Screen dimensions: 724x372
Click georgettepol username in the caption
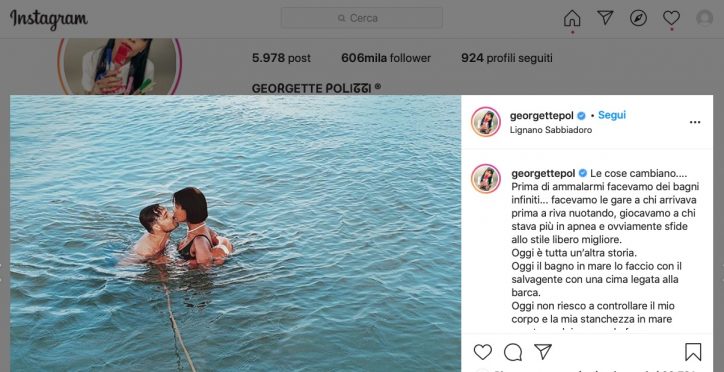[543, 174]
